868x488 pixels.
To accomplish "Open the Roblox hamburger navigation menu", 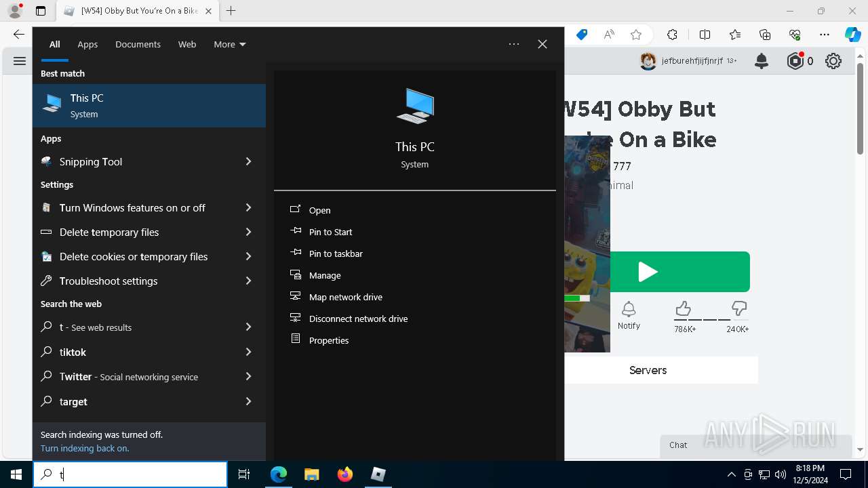I will [19, 61].
